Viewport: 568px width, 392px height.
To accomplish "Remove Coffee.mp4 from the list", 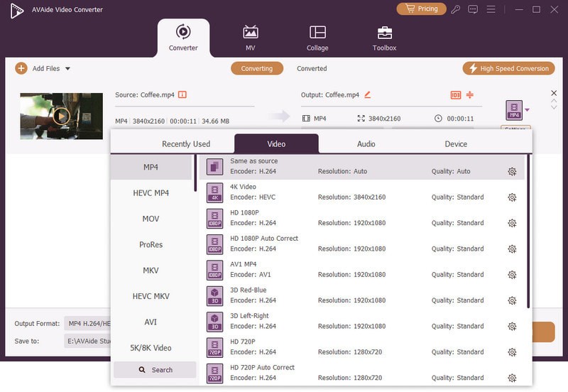I will (x=554, y=93).
